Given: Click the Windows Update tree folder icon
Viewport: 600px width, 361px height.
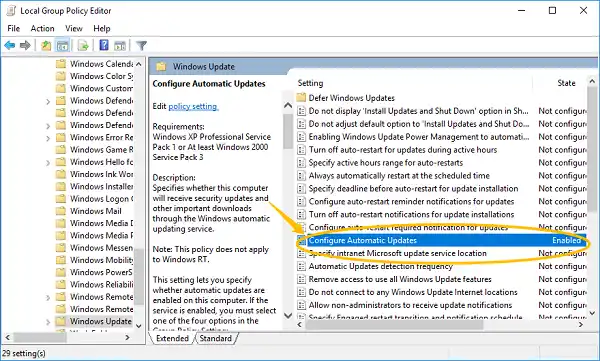Looking at the screenshot, I should click(x=61, y=321).
